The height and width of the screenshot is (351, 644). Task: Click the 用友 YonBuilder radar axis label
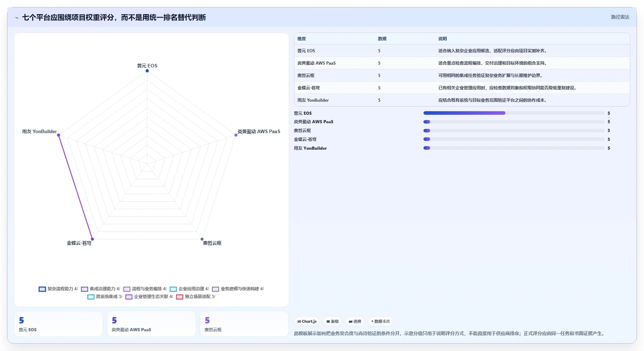pos(39,131)
